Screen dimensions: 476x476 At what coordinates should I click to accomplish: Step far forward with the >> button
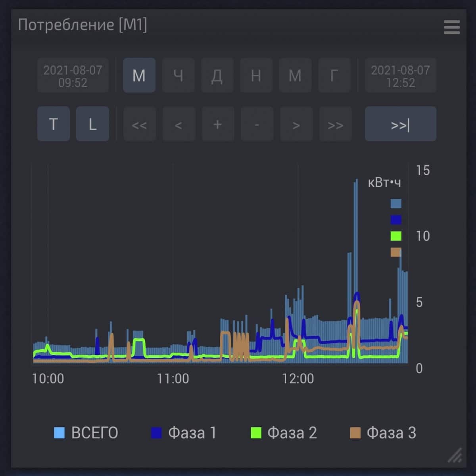(335, 124)
